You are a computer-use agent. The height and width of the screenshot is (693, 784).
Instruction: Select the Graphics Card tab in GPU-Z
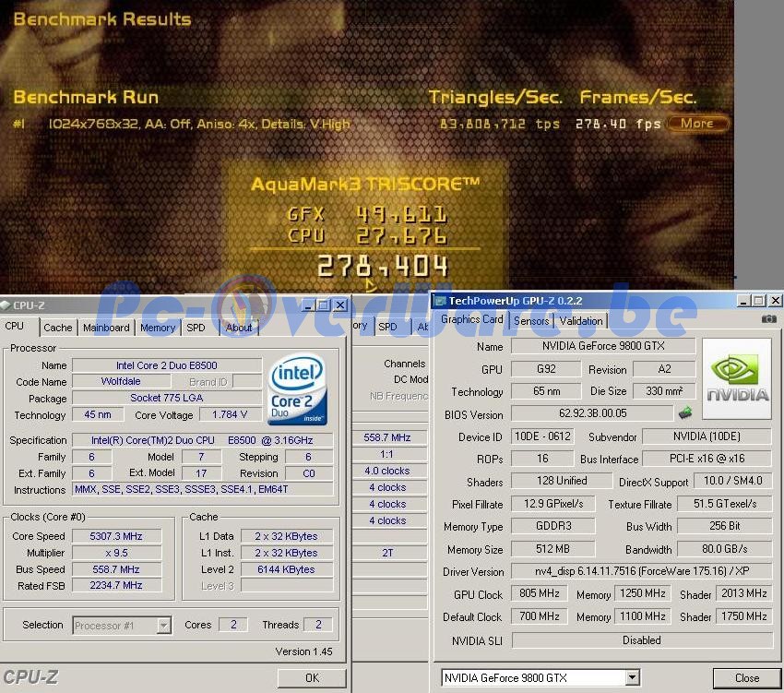point(471,319)
